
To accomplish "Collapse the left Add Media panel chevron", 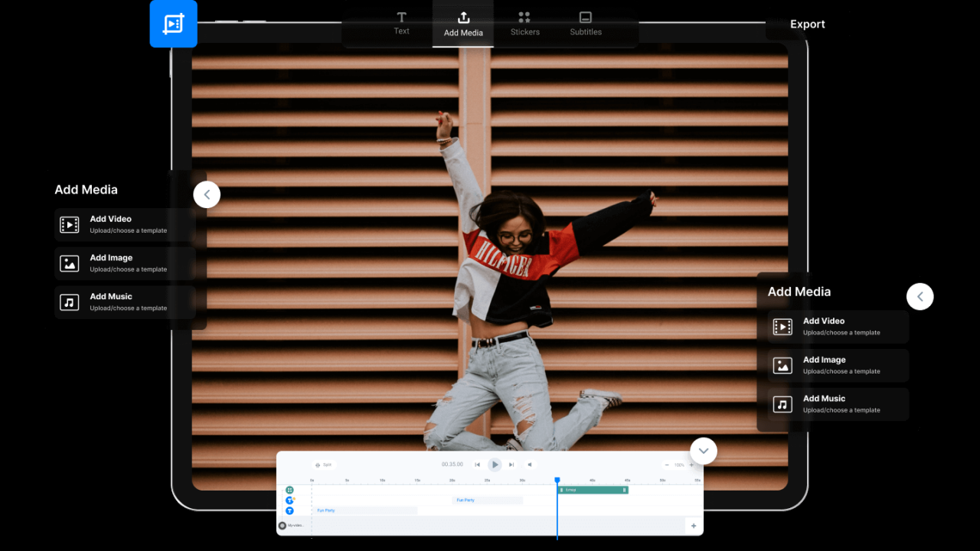I will [x=207, y=194].
